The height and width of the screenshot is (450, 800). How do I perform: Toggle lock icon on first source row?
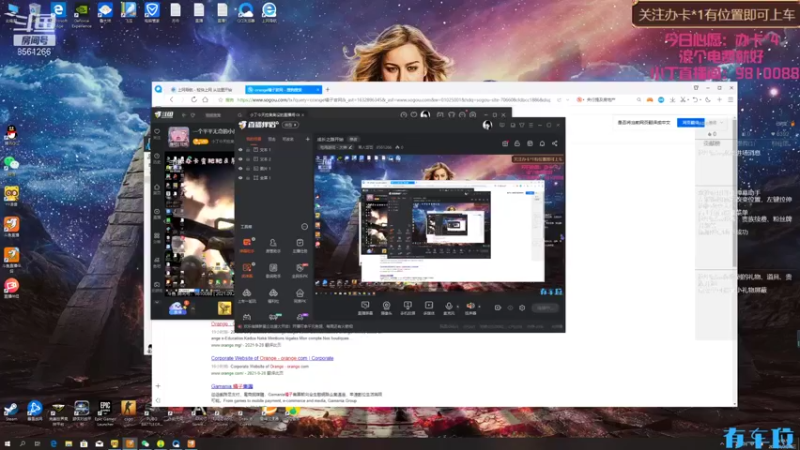coord(248,150)
